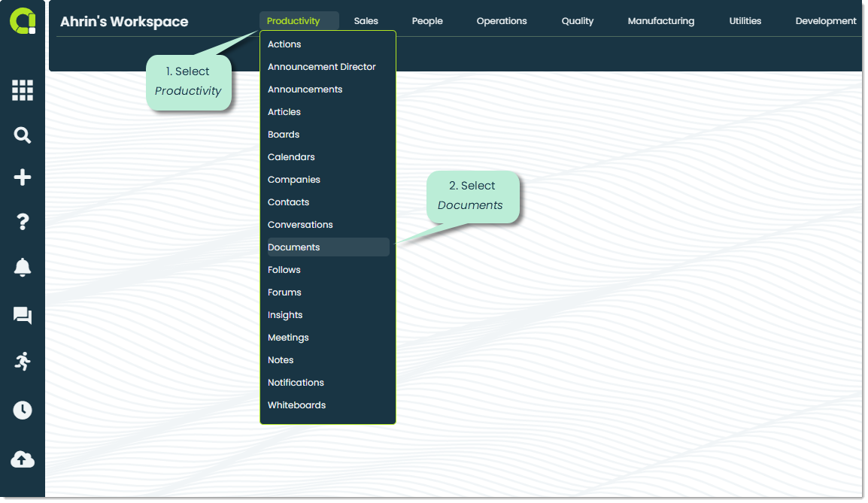
Task: Select the Search icon
Action: click(23, 135)
